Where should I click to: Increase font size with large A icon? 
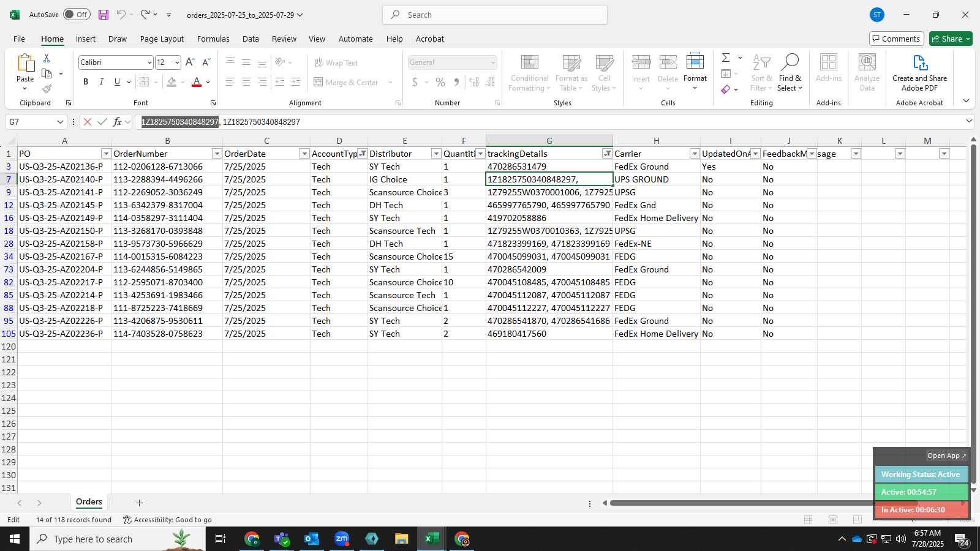[x=190, y=62]
